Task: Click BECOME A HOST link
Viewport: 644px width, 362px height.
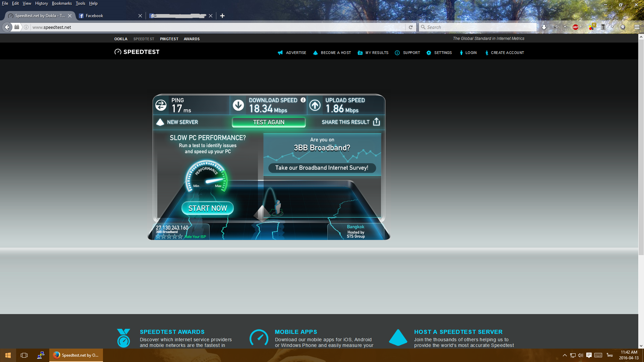Action: click(336, 53)
